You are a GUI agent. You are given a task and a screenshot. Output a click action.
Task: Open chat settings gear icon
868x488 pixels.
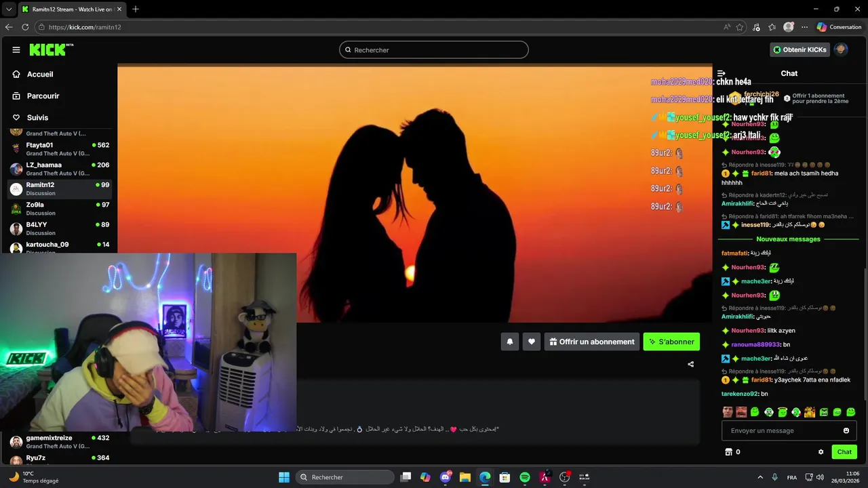821,452
